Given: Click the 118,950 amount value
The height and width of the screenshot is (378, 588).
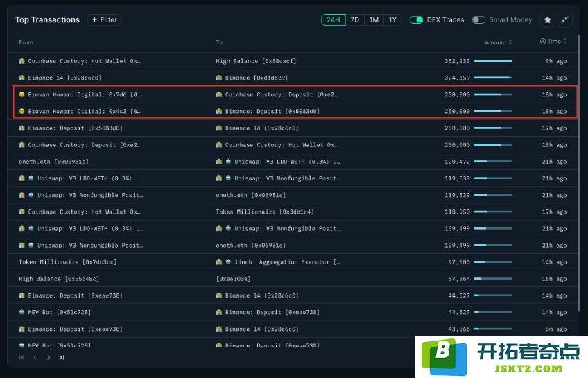Looking at the screenshot, I should click(457, 212).
